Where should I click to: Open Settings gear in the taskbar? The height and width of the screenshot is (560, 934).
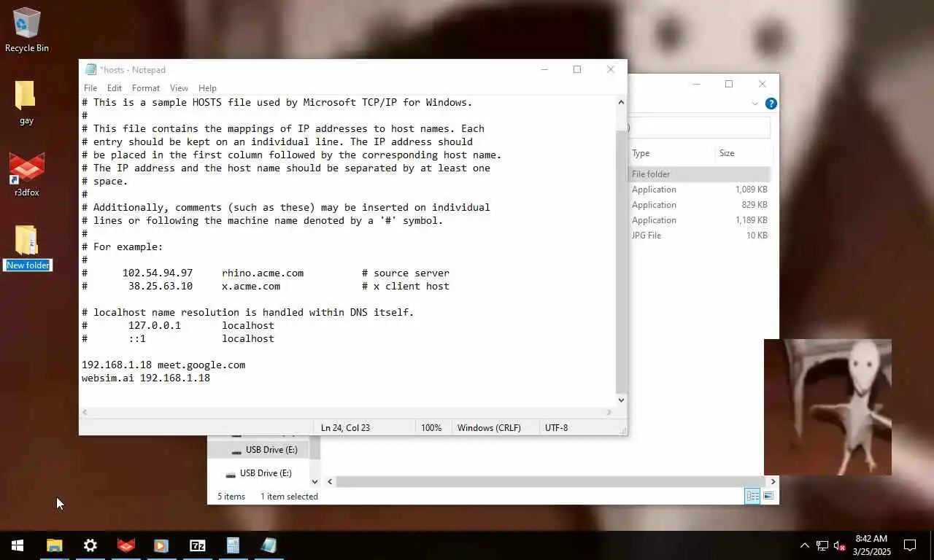[90, 545]
